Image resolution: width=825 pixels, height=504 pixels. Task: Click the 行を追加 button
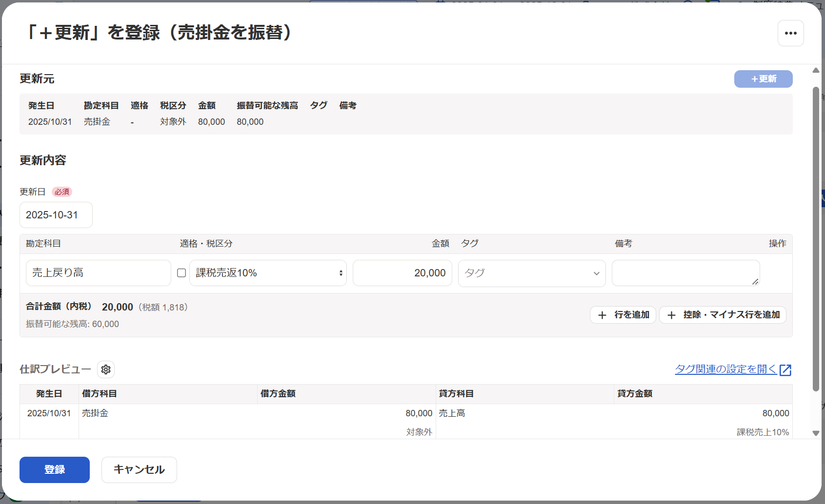pos(623,315)
